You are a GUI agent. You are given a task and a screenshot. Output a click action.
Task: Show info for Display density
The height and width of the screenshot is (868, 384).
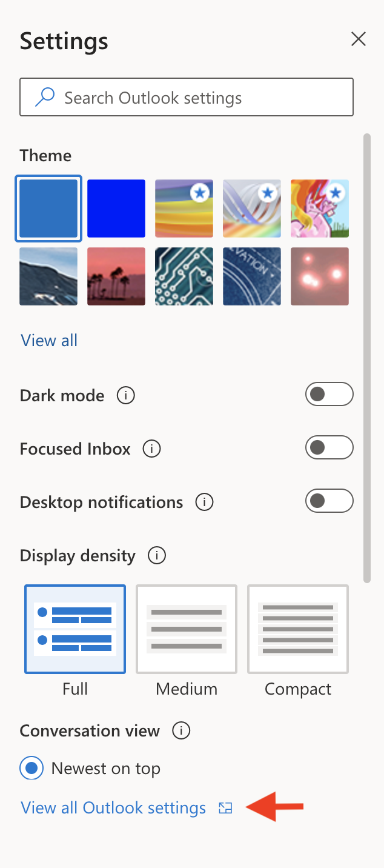click(157, 556)
